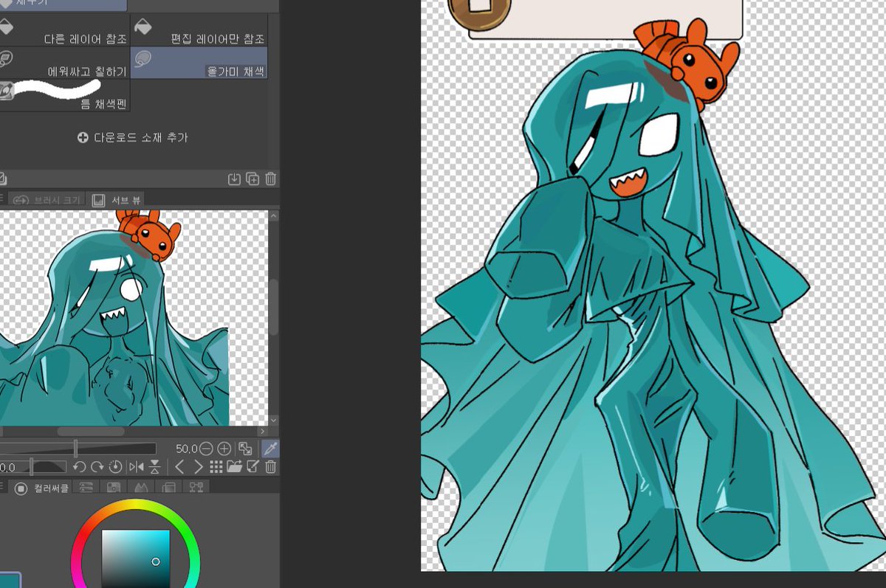Image resolution: width=886 pixels, height=588 pixels.
Task: Click '다운로드 소재 추가' button
Action: (133, 138)
